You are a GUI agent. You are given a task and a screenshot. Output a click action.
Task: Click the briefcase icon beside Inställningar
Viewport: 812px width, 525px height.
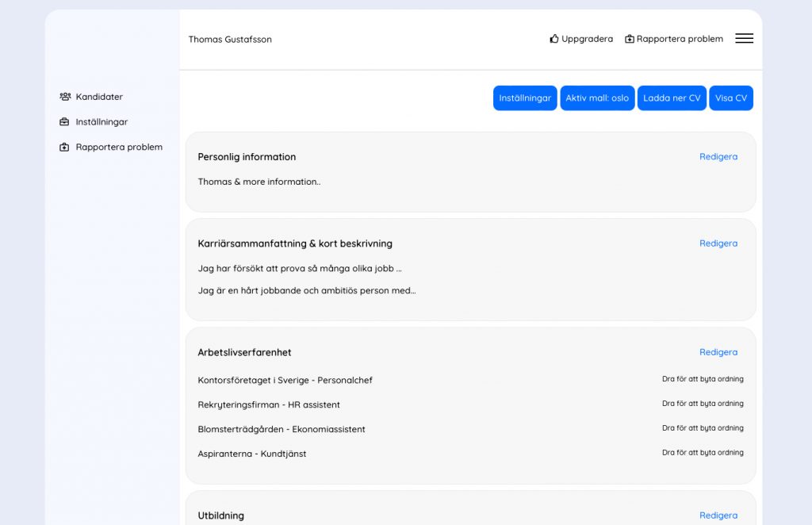[x=65, y=122]
